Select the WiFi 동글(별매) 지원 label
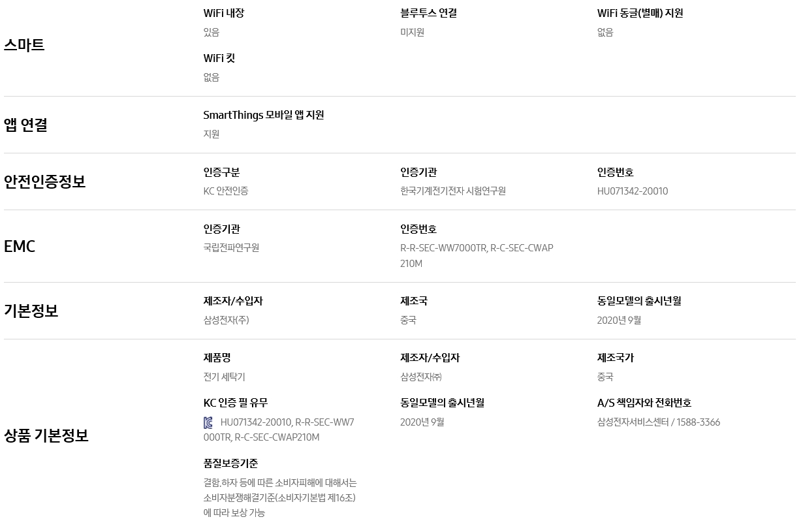Viewport: 803px width, 532px height. [x=640, y=13]
